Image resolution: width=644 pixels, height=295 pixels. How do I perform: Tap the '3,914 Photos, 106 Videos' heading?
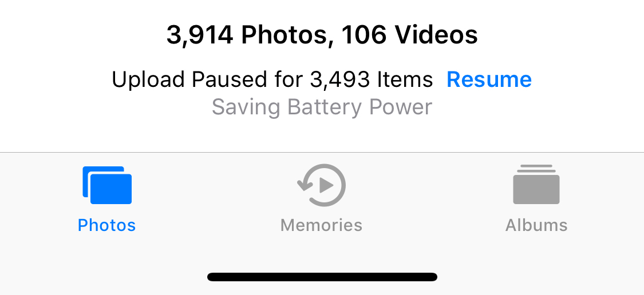(322, 35)
